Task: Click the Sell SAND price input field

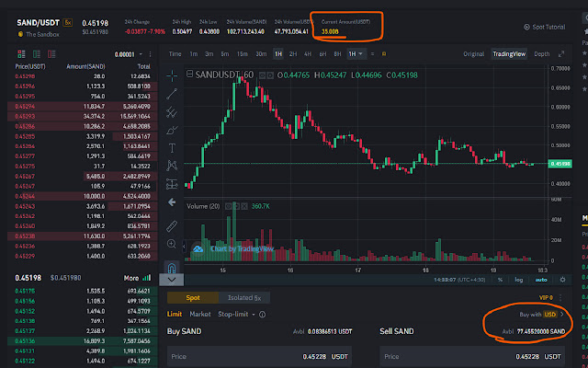Action: pyautogui.click(x=472, y=357)
